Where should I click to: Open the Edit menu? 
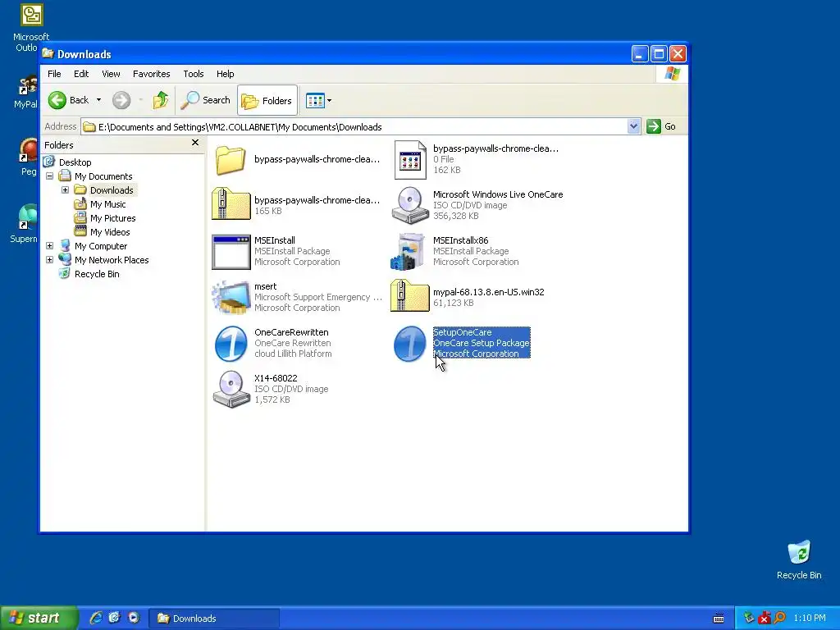[81, 74]
